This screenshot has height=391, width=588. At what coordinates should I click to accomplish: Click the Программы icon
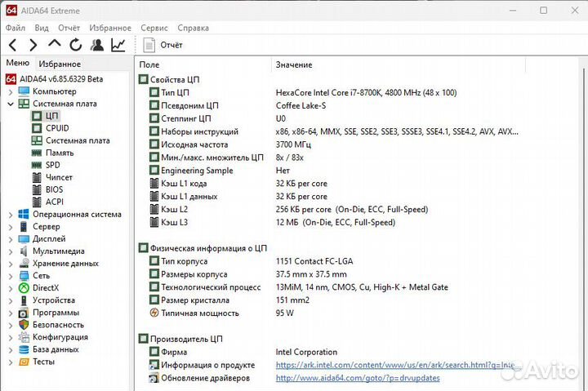point(23,313)
